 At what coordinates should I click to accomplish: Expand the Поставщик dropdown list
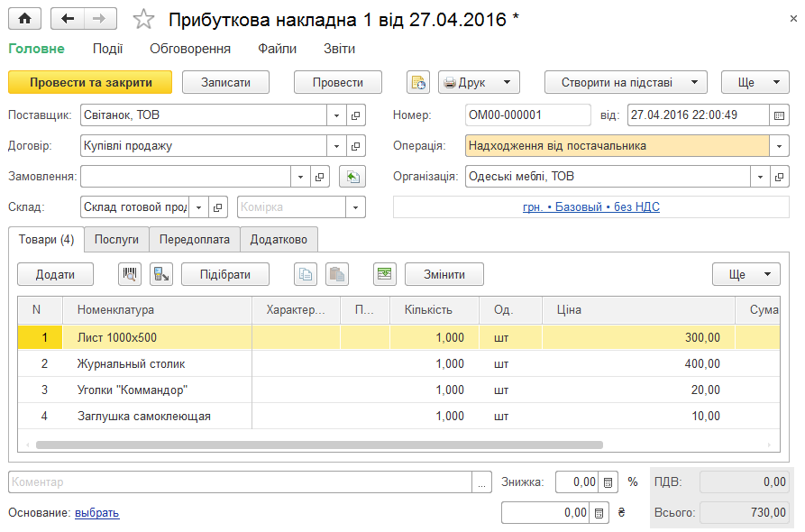(337, 115)
